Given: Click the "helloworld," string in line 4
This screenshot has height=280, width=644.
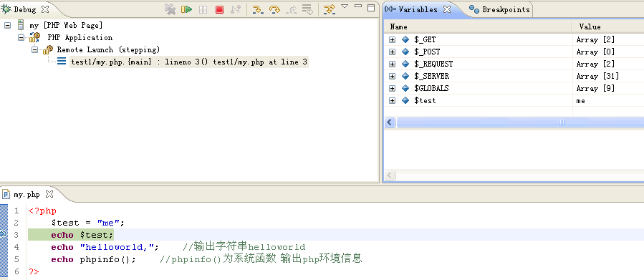Looking at the screenshot, I should coord(117,247).
